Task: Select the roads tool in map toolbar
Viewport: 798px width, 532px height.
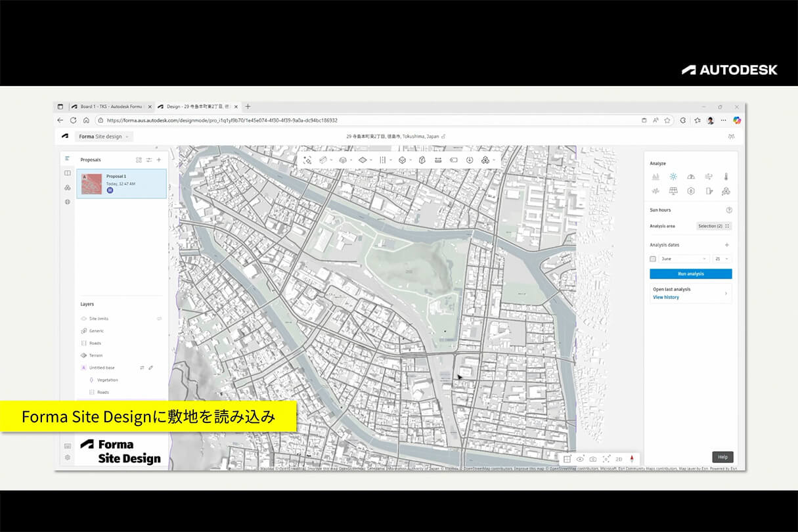Action: tap(382, 160)
